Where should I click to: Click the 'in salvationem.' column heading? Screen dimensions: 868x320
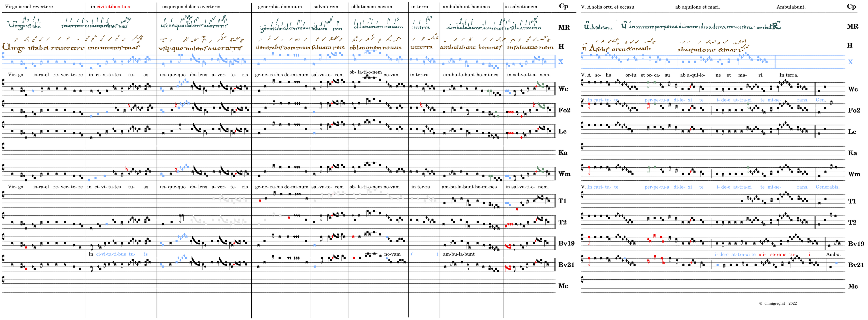[521, 6]
